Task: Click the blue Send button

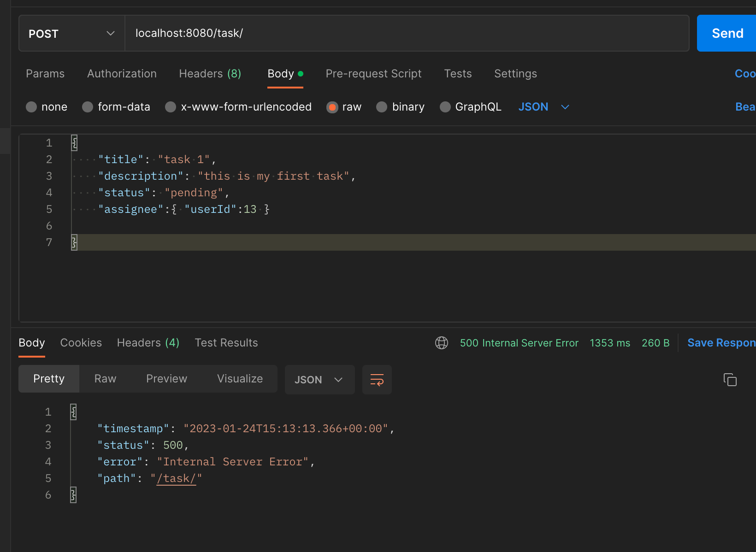Action: (x=726, y=33)
